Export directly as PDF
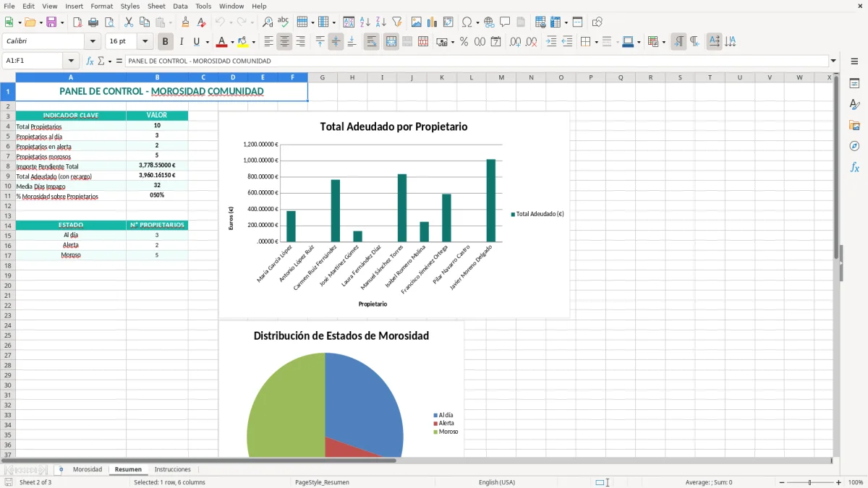The width and height of the screenshot is (868, 488). (77, 22)
